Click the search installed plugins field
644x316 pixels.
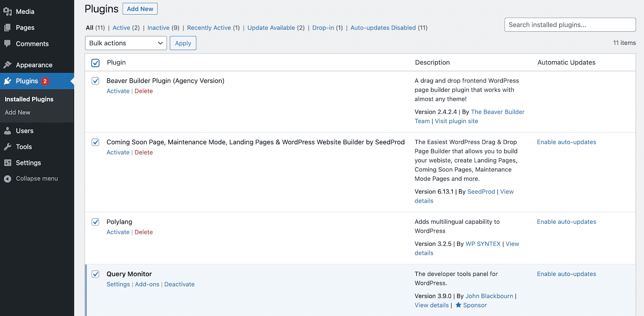(569, 24)
